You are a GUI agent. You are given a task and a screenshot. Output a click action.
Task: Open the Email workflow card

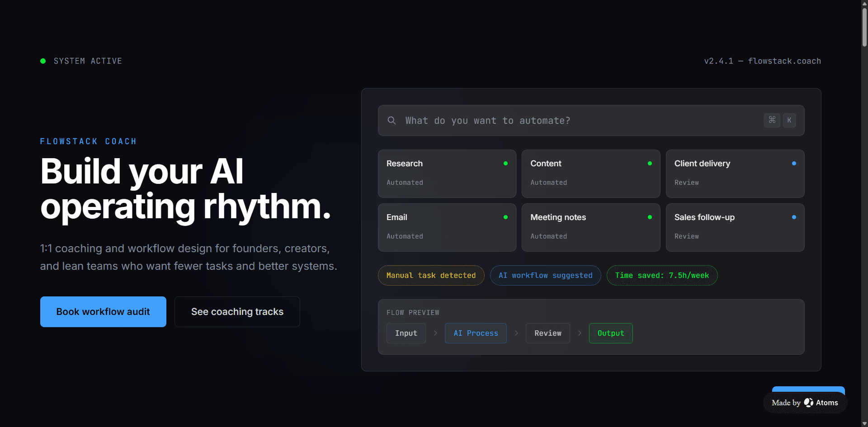[447, 227]
